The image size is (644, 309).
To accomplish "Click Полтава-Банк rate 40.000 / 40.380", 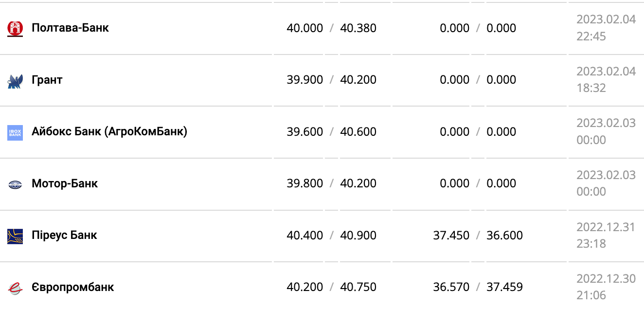I will point(331,28).
